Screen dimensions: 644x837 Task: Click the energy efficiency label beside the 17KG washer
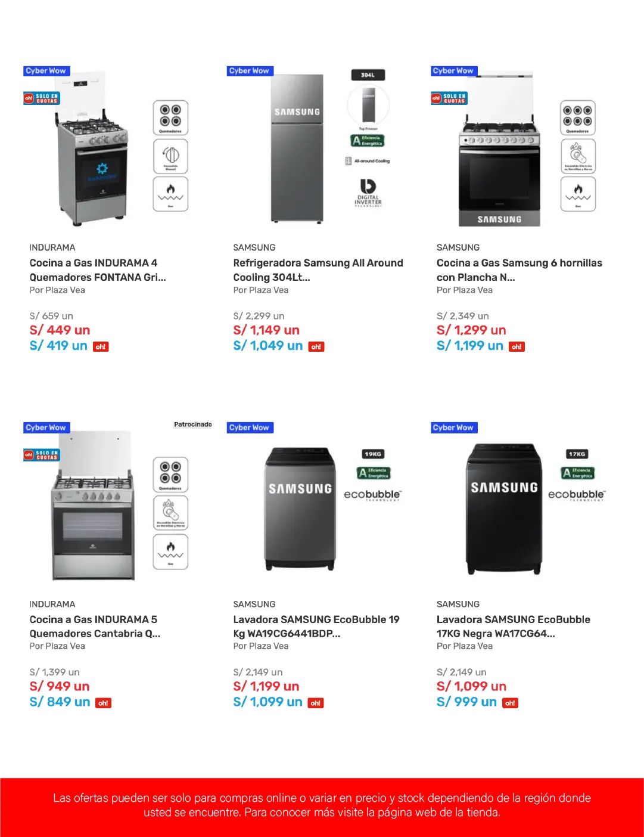coord(577,473)
